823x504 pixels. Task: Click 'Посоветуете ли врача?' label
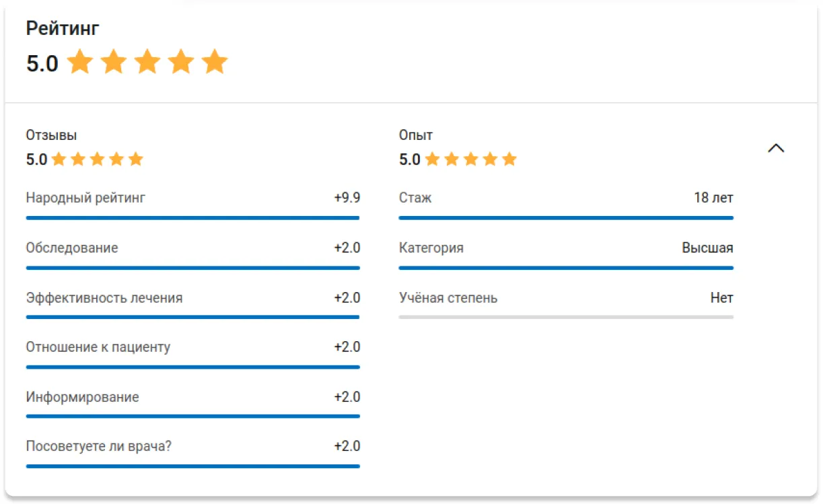pos(99,446)
